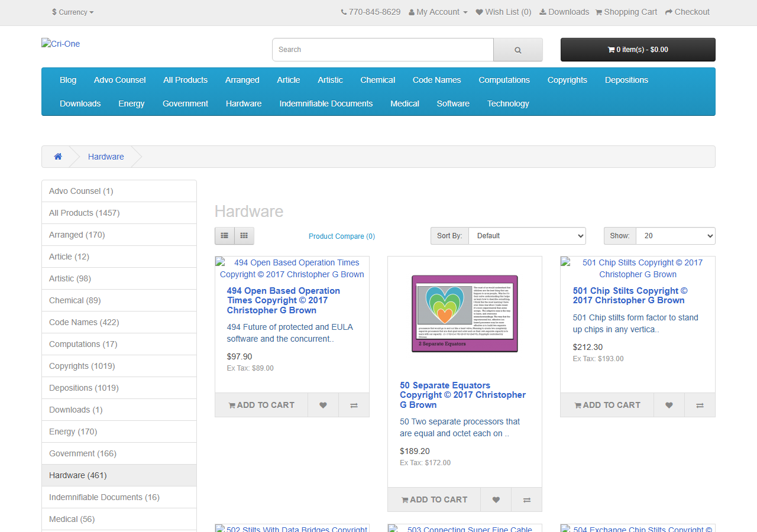Select Copyrights (1019) sidebar category

pyautogui.click(x=119, y=366)
